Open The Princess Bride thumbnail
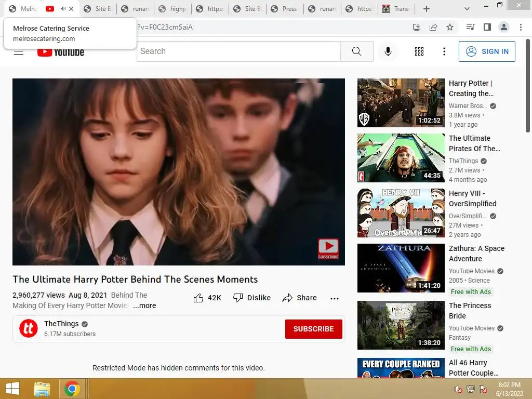Image resolution: width=532 pixels, height=399 pixels. (x=401, y=325)
